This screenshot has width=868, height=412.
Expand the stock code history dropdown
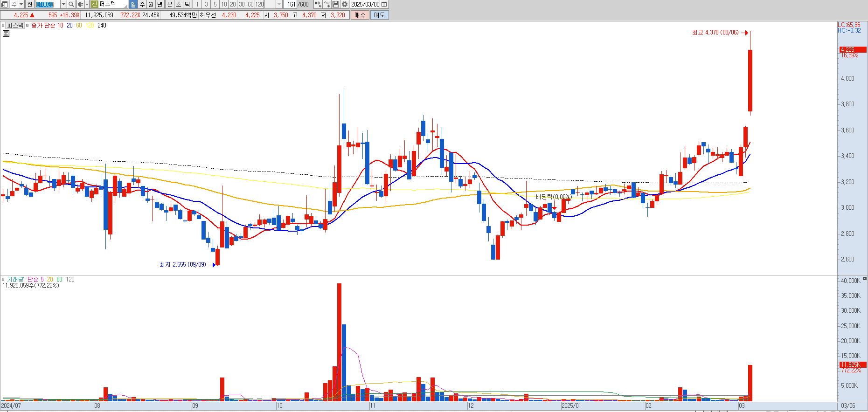click(63, 4)
